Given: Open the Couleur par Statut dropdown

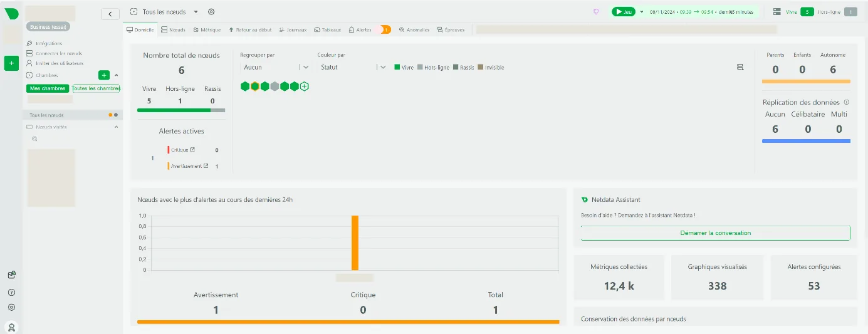Looking at the screenshot, I should tap(352, 67).
